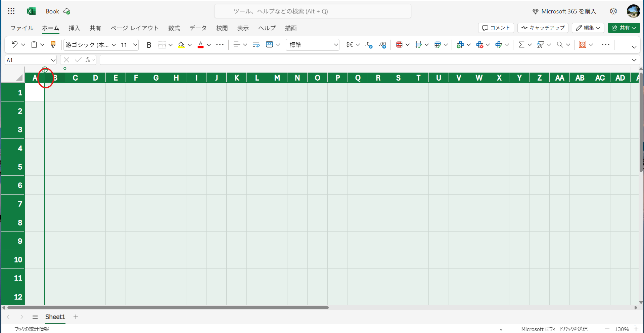
Task: Click the Excel logo icon
Action: [x=31, y=11]
